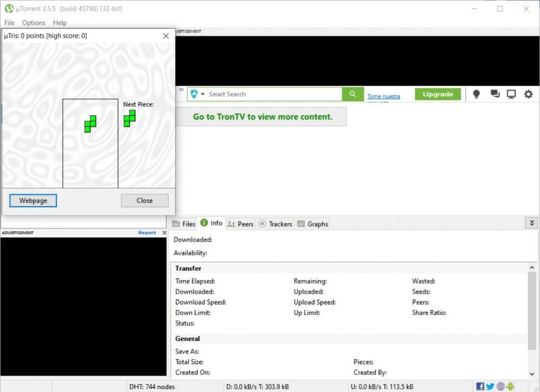This screenshot has width=540, height=392.
Task: Click the Facebook icon in status bar
Action: pyautogui.click(x=480, y=386)
